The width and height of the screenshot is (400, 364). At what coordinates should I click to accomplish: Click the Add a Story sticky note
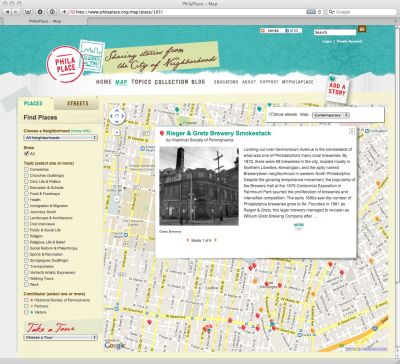(x=337, y=89)
